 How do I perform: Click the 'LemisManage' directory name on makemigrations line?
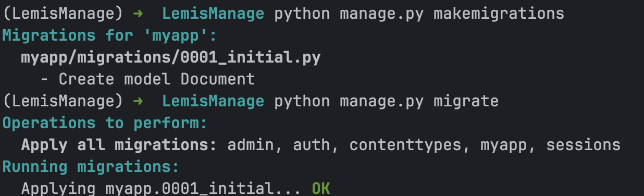(213, 14)
